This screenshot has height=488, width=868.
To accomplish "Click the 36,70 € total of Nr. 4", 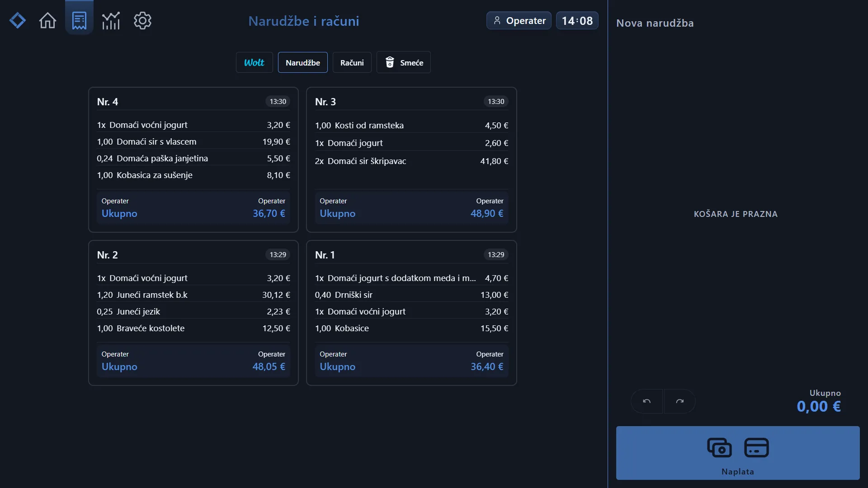I will (x=269, y=213).
